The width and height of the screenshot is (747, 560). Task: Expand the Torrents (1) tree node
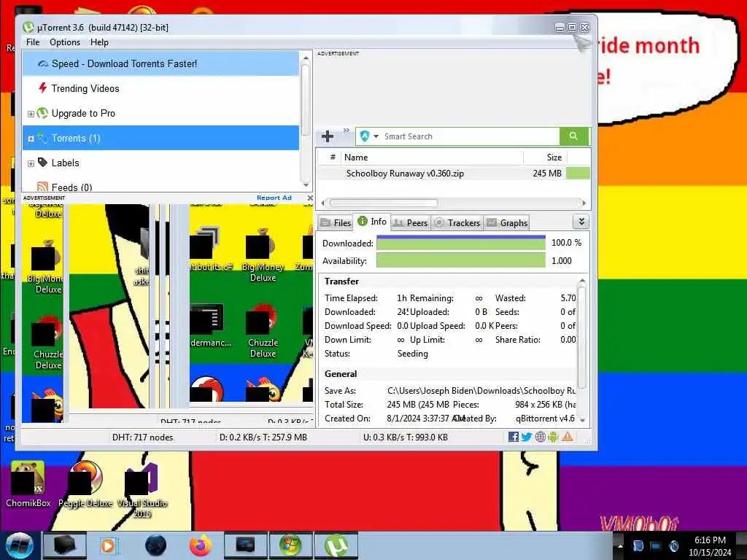point(31,139)
